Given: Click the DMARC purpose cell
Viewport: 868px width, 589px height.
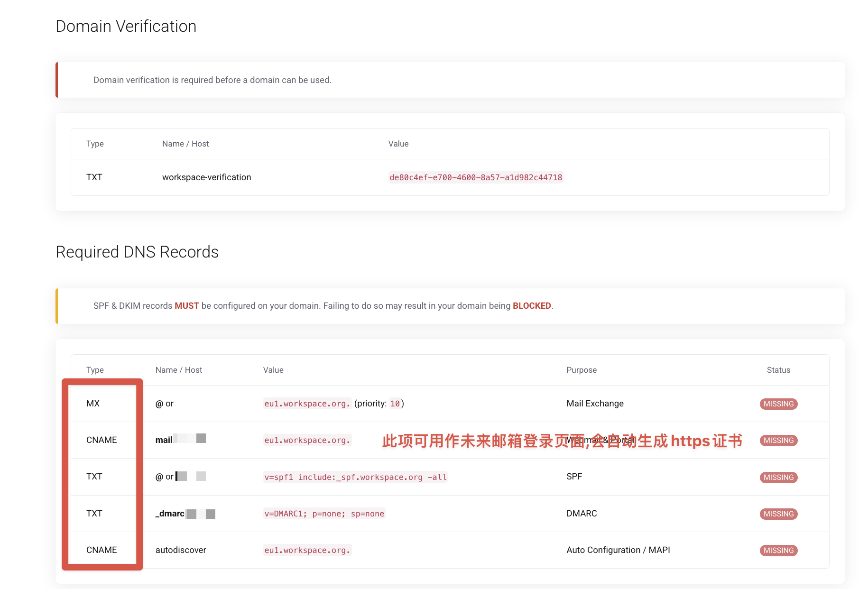Looking at the screenshot, I should (582, 514).
